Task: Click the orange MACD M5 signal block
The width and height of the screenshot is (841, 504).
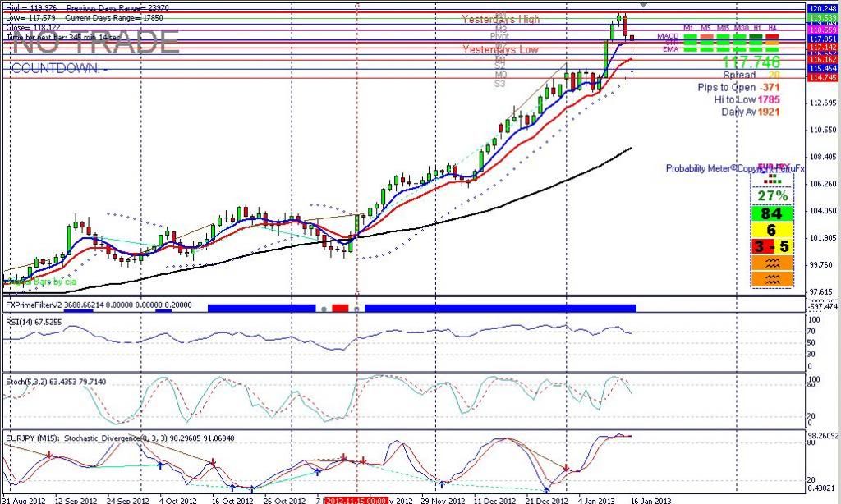Action: [x=705, y=37]
